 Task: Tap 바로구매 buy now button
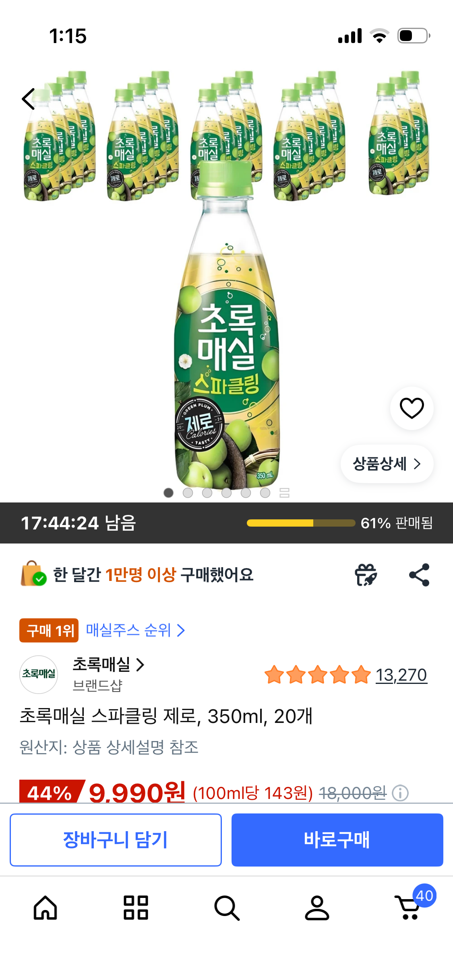[x=337, y=840]
